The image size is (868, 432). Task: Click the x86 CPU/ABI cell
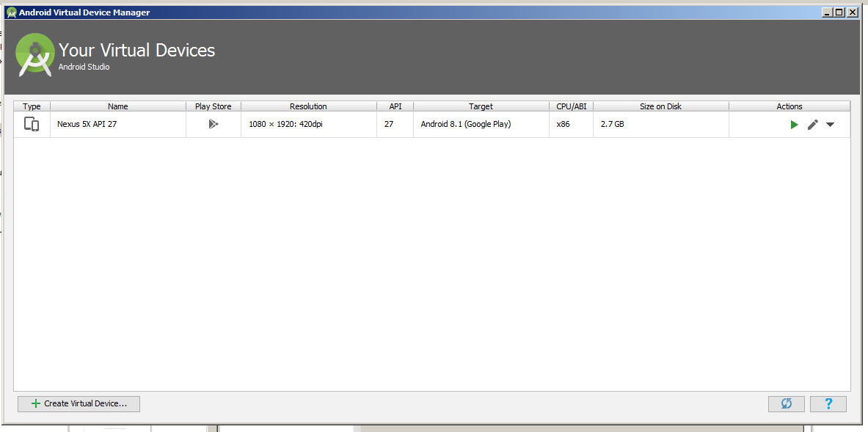[571, 125]
